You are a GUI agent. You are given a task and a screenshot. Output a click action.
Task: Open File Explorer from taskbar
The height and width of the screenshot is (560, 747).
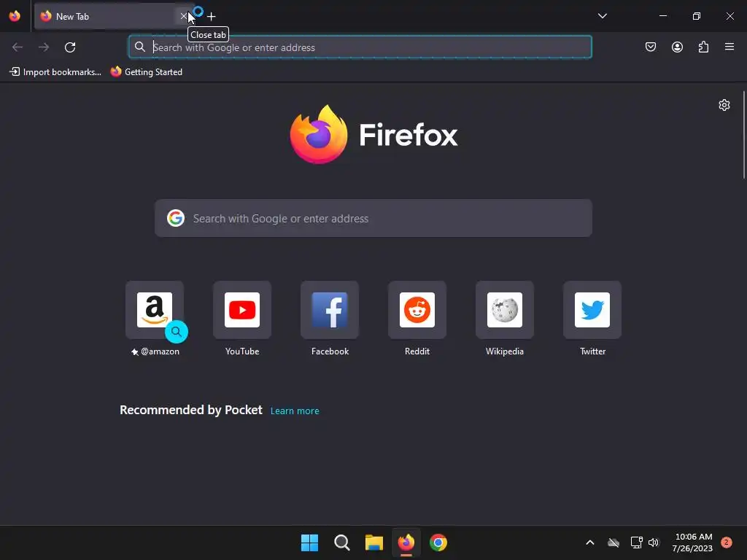coord(374,542)
